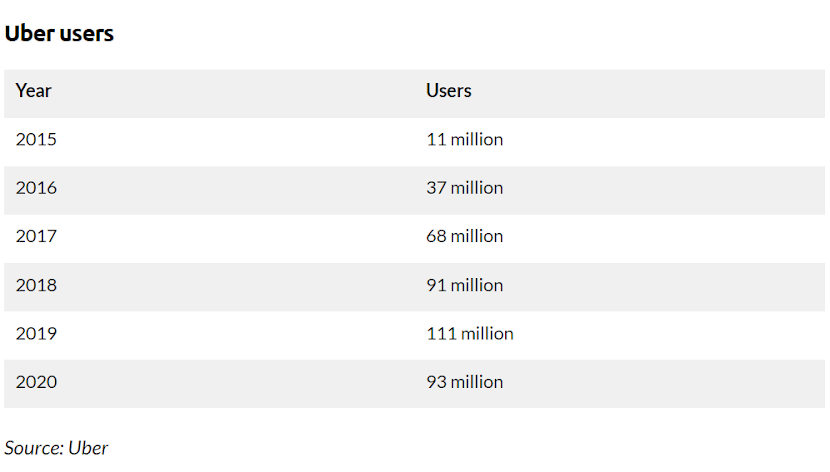Click the word 'Source:' in the caption
Viewport: 830px width, 472px height.
point(34,448)
